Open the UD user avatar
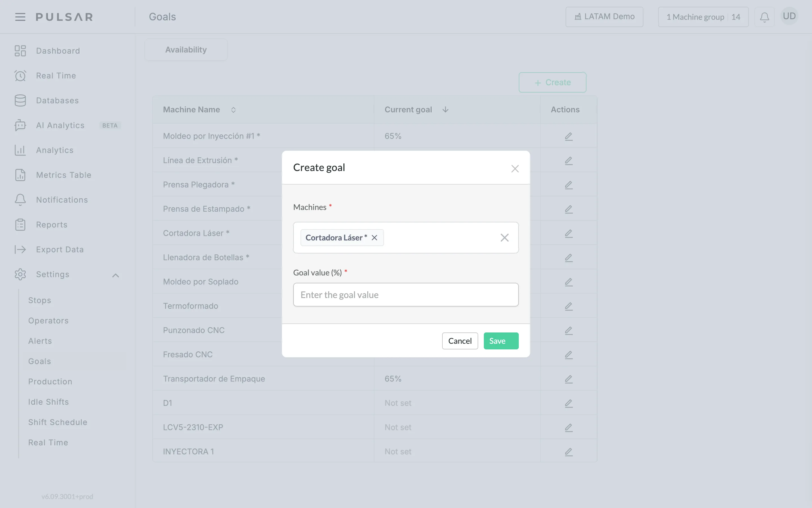 tap(789, 16)
